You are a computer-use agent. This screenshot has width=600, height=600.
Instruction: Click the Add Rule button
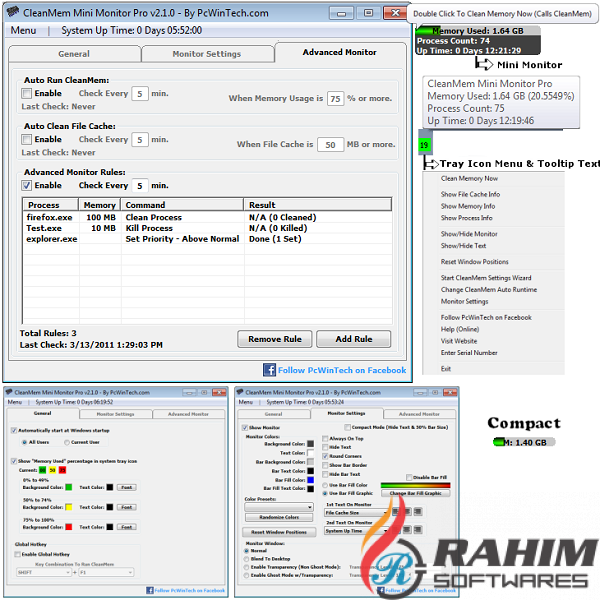pos(354,339)
